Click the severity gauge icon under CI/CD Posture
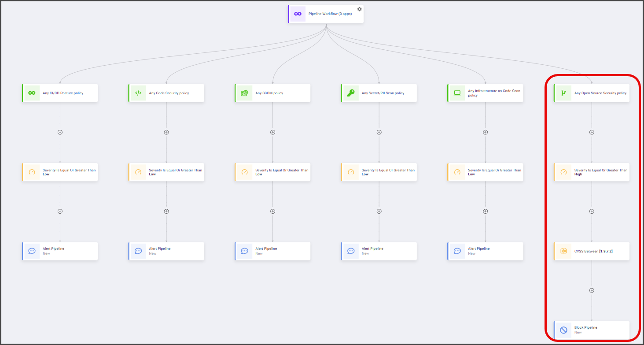Screen dimensions: 644x345 (x=32, y=172)
